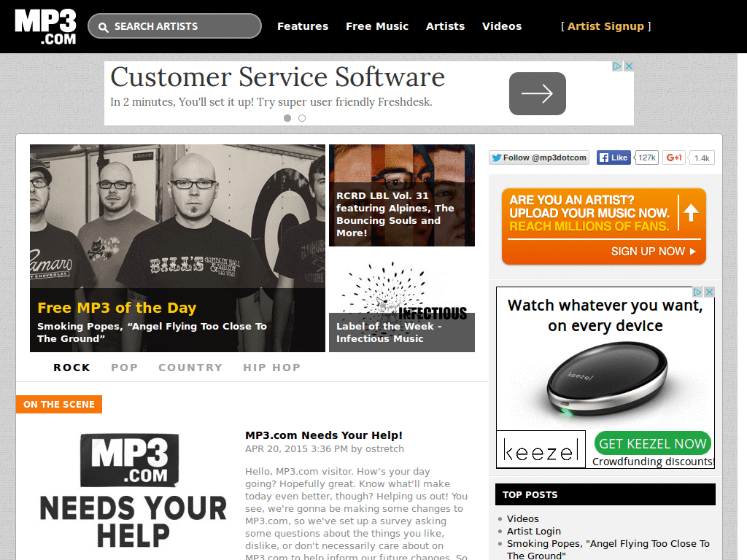Viewport: 747px width, 560px height.
Task: Select the ROCK genre tab
Action: point(72,367)
